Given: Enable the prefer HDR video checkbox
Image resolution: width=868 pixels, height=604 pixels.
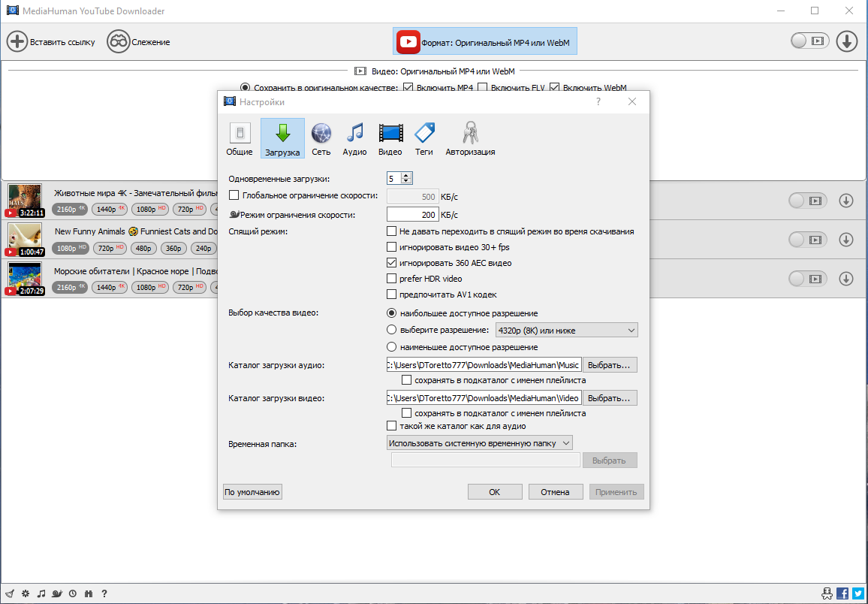Looking at the screenshot, I should [x=391, y=279].
